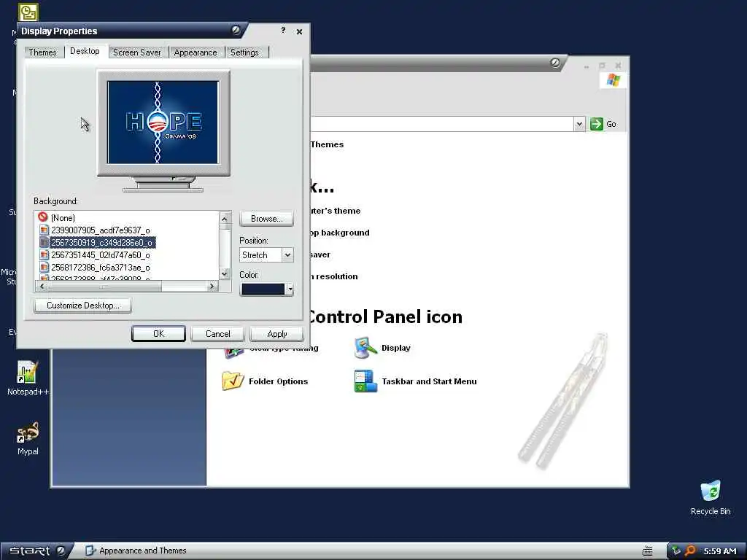The image size is (747, 560).
Task: Cancel the Display Properties dialog
Action: [x=217, y=334]
